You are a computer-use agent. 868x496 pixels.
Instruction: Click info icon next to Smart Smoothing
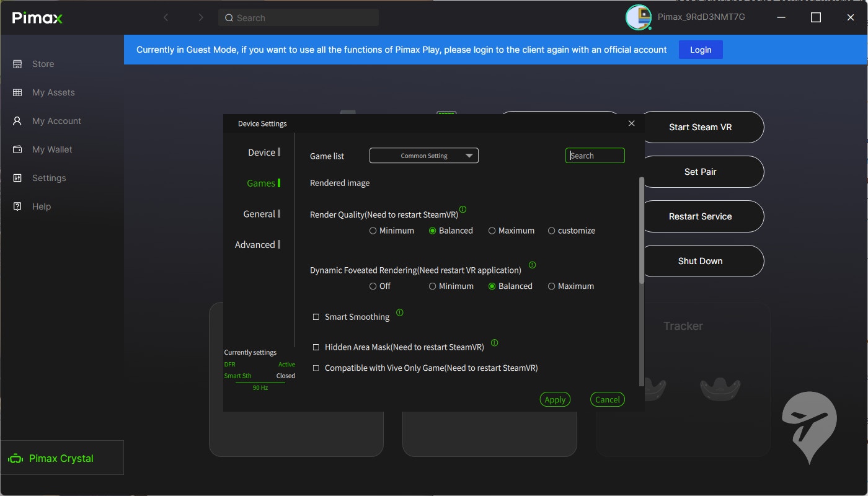click(x=399, y=312)
